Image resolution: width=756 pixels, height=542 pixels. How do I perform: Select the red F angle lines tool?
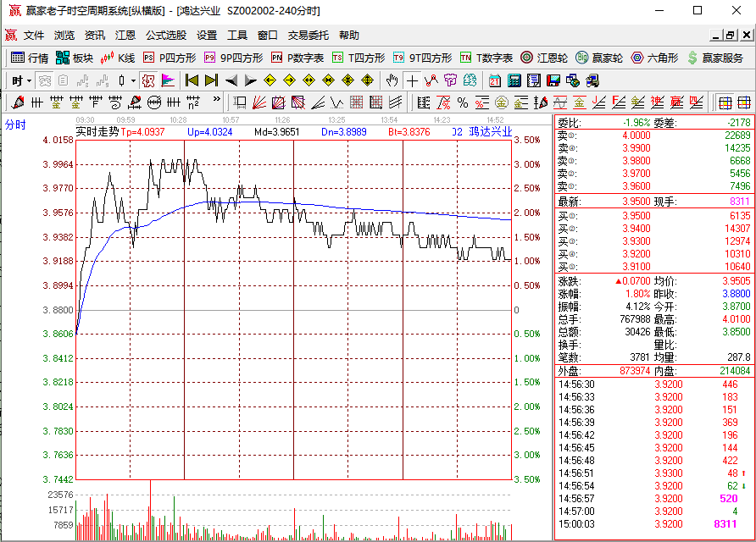618,102
